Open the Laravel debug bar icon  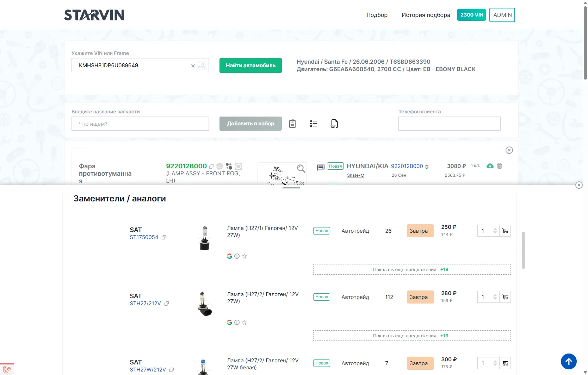[7, 370]
